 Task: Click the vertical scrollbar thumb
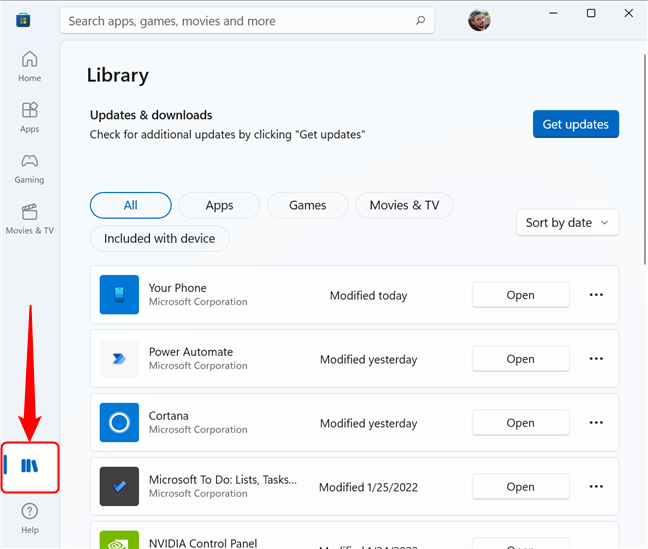pos(645,159)
